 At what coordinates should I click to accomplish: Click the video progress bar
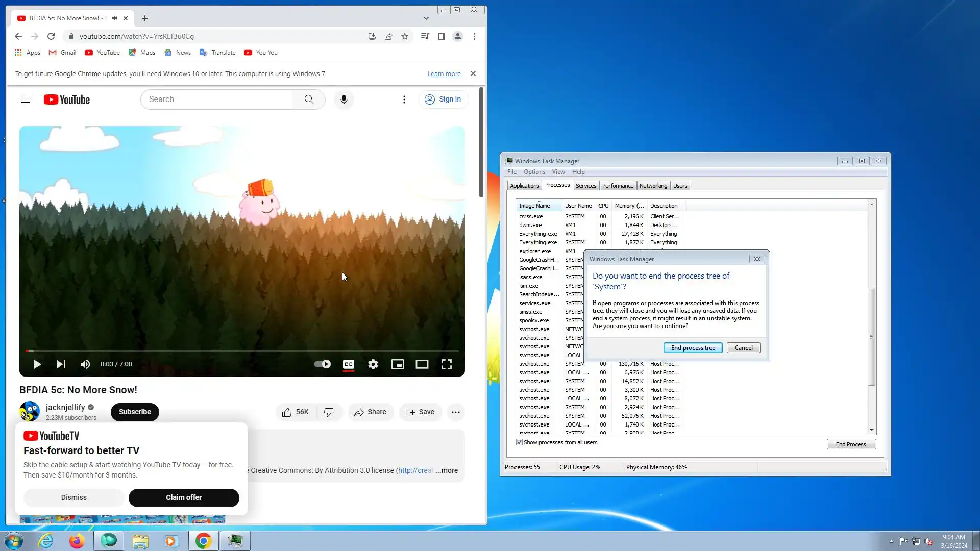[242, 351]
